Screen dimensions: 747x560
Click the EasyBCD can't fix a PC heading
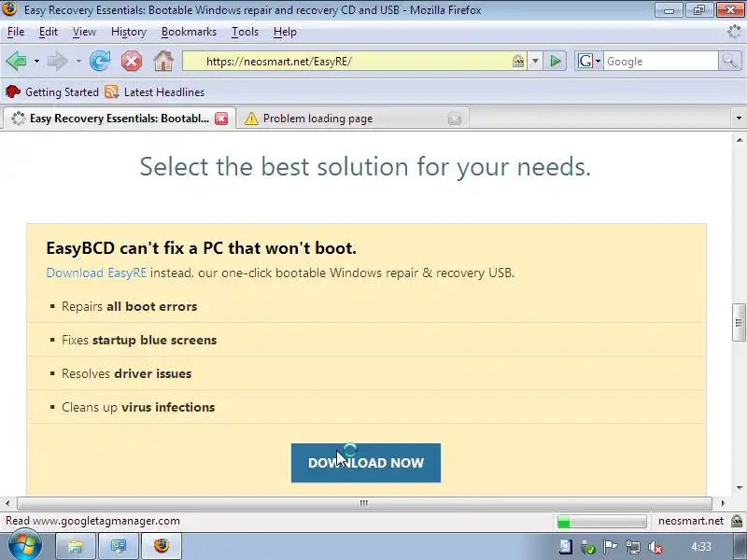click(x=201, y=248)
